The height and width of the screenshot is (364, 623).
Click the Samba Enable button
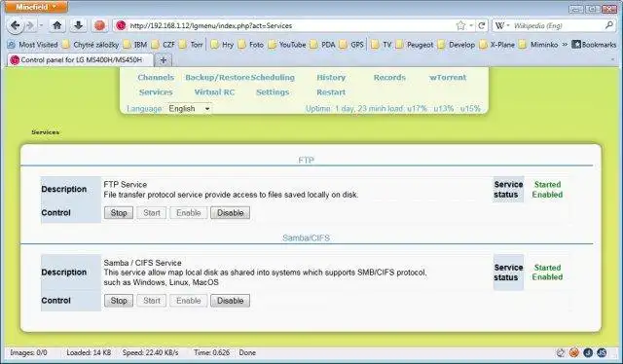coord(188,301)
